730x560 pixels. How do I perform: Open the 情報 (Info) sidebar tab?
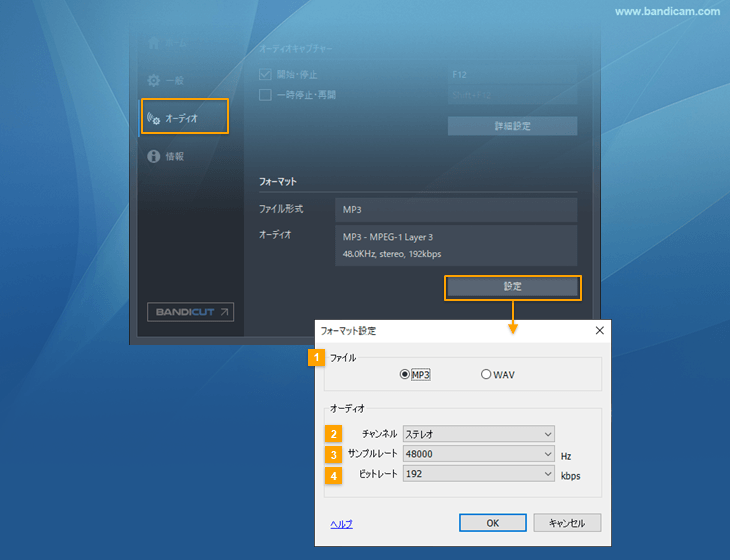(174, 156)
